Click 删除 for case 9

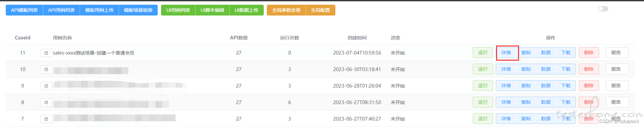[589, 86]
